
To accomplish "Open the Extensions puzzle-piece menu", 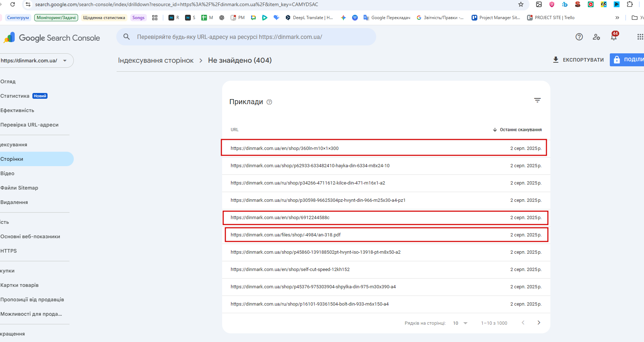I will (630, 4).
